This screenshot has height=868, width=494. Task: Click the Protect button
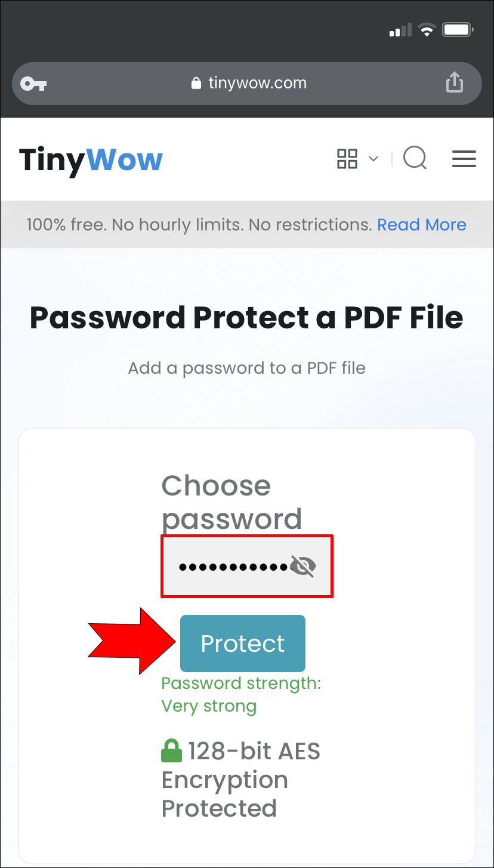coord(243,644)
